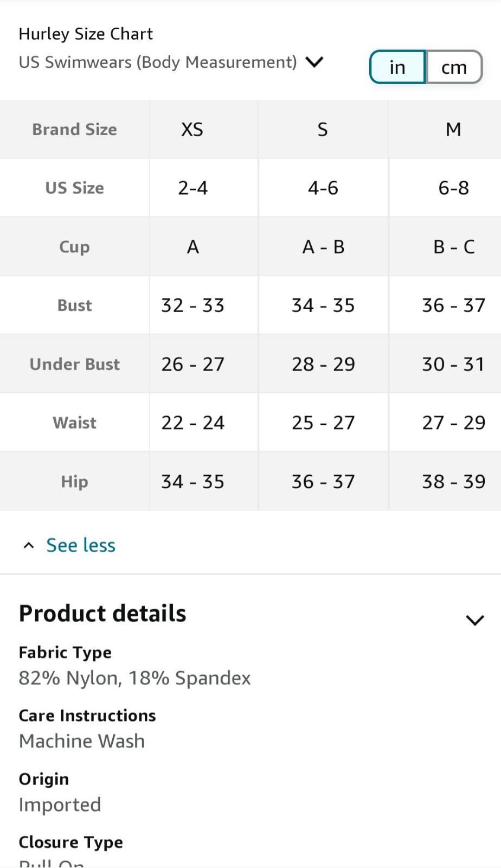The height and width of the screenshot is (868, 501).
Task: Select inches unit toggle
Action: tap(397, 67)
